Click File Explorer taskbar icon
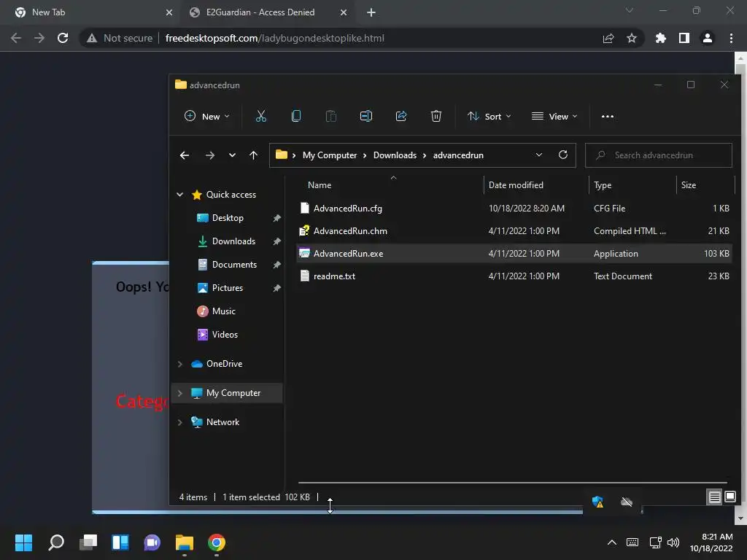Image resolution: width=747 pixels, height=560 pixels. pos(184,542)
